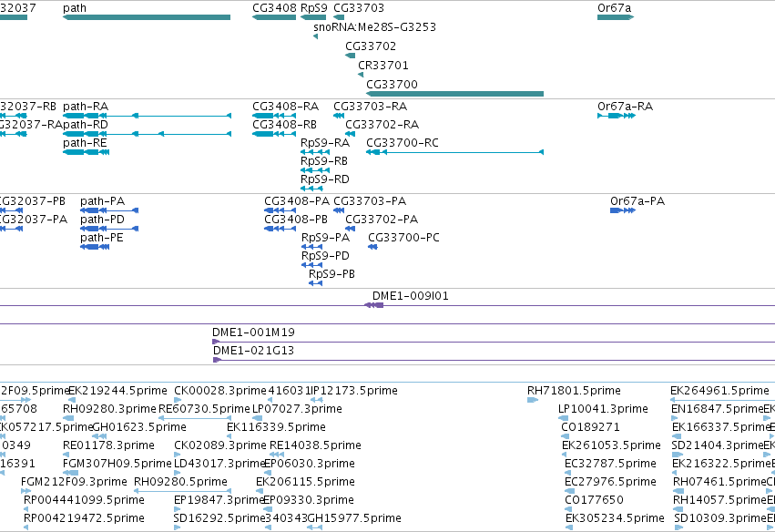775x532 pixels.
Task: Click the CR33701 gene label
Action: pyautogui.click(x=383, y=66)
